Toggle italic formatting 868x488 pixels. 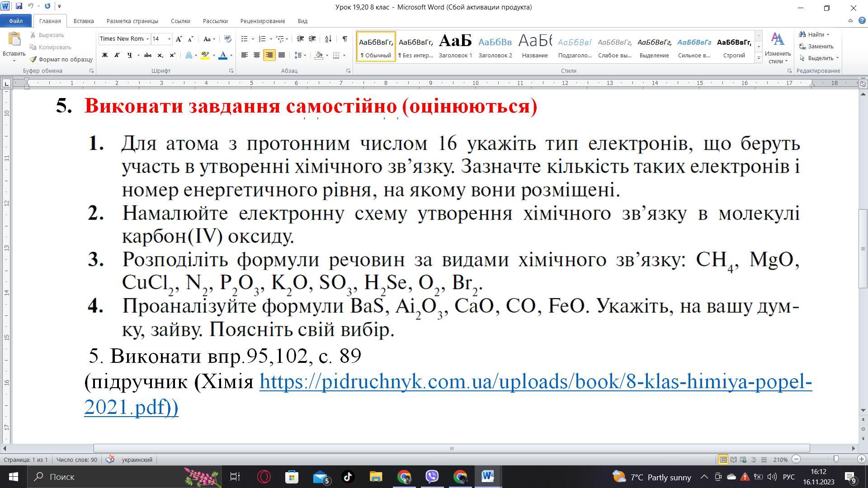(x=117, y=55)
